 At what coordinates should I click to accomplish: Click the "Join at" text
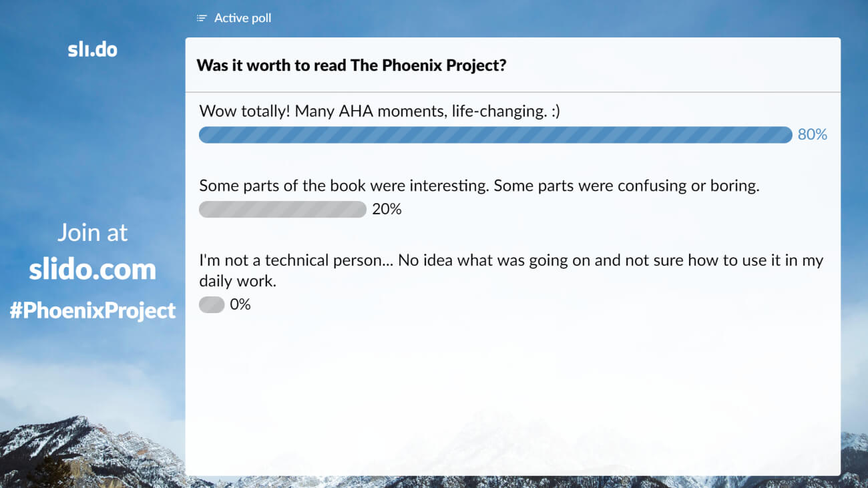(x=92, y=232)
